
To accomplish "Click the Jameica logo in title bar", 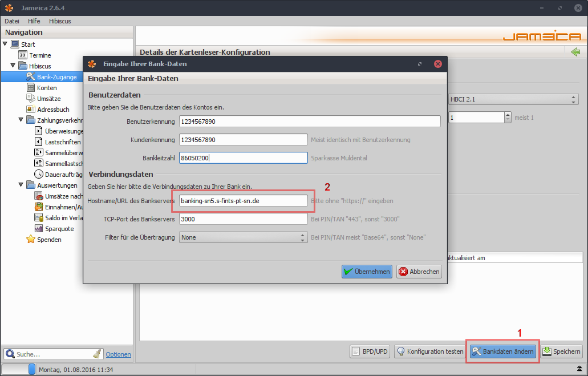I will point(9,8).
